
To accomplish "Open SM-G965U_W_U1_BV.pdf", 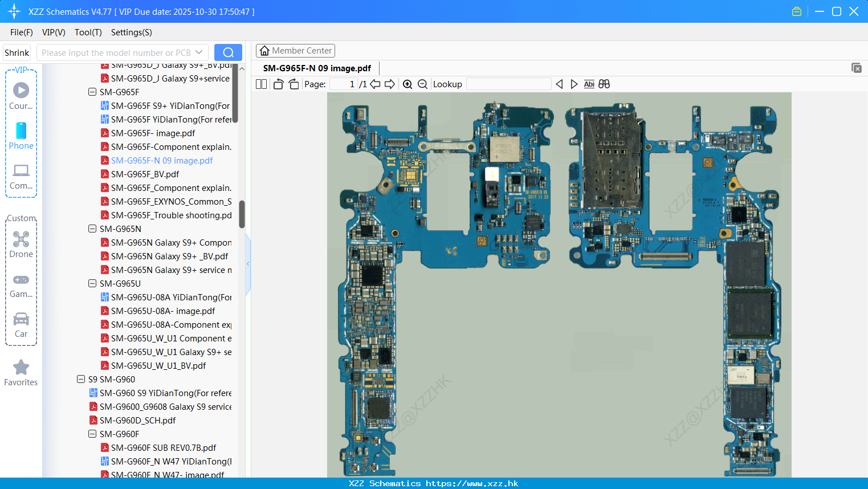I will [158, 365].
